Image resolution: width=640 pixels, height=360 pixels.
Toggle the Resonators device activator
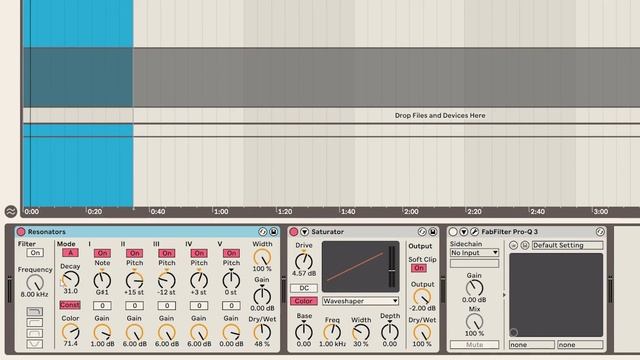pyautogui.click(x=21, y=232)
